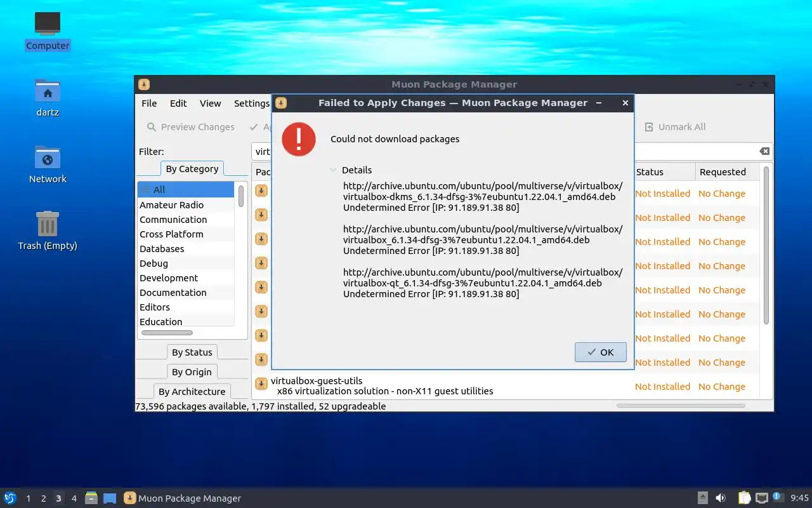Switch to virtual desktop 4
The height and width of the screenshot is (508, 812).
[74, 498]
